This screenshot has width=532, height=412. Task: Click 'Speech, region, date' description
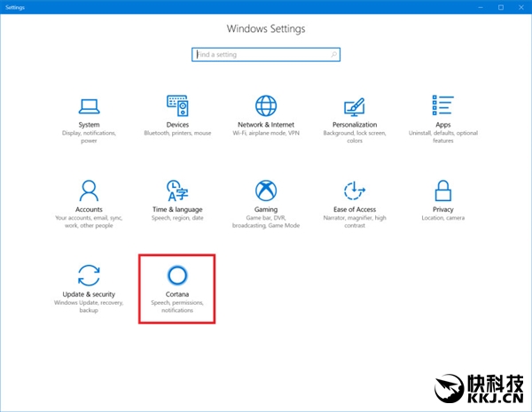point(177,218)
